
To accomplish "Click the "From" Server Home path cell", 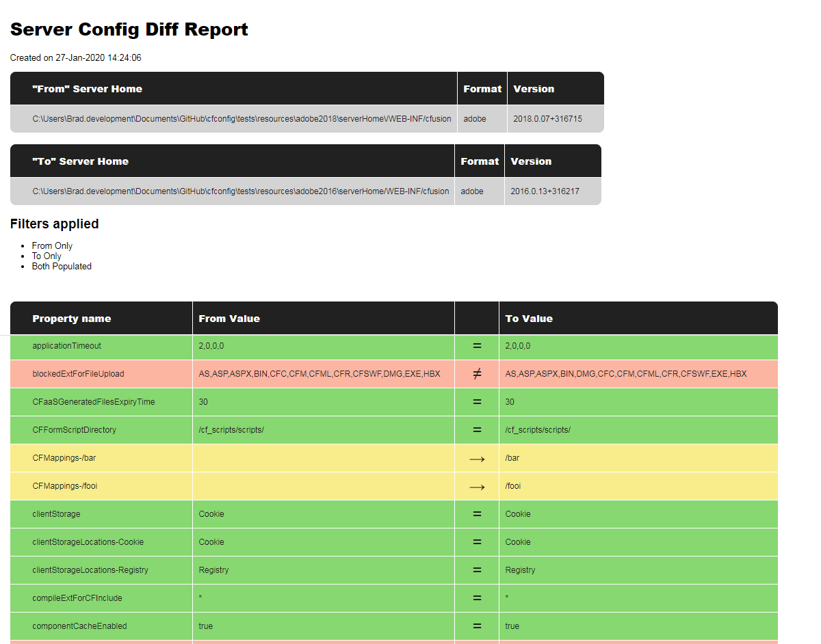I will tap(242, 119).
